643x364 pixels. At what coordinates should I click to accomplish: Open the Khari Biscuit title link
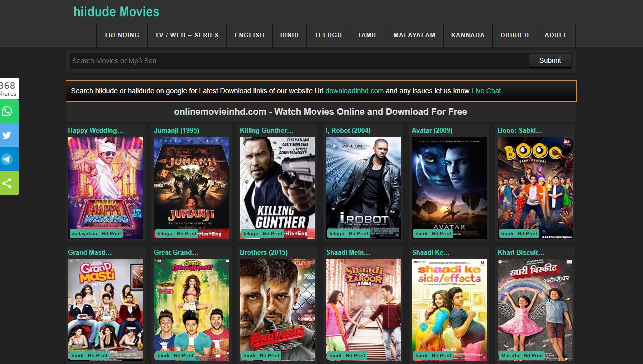click(x=521, y=252)
